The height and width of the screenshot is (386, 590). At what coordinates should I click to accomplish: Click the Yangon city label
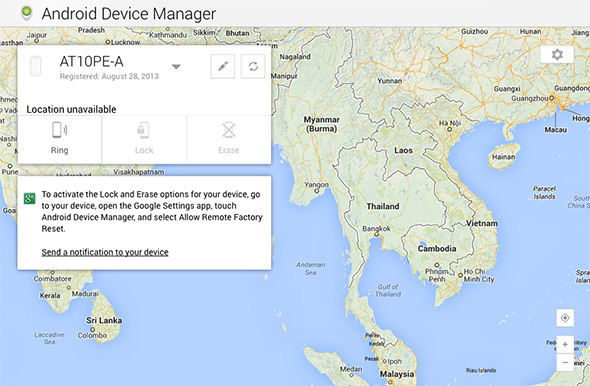tap(316, 185)
